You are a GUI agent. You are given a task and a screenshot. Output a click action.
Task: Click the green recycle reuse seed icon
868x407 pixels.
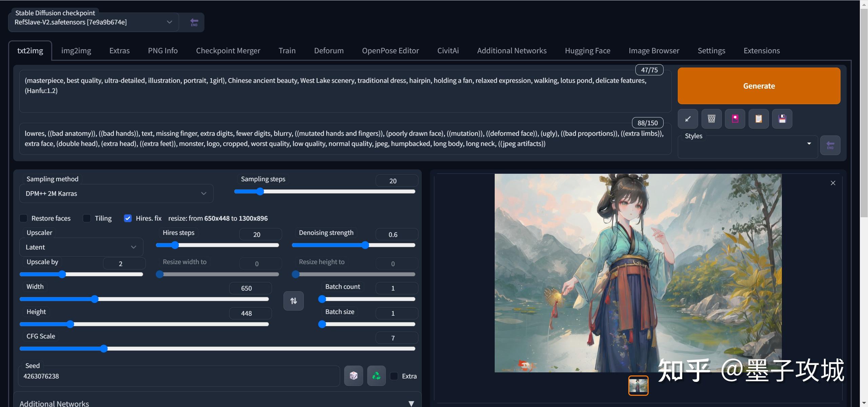point(376,376)
